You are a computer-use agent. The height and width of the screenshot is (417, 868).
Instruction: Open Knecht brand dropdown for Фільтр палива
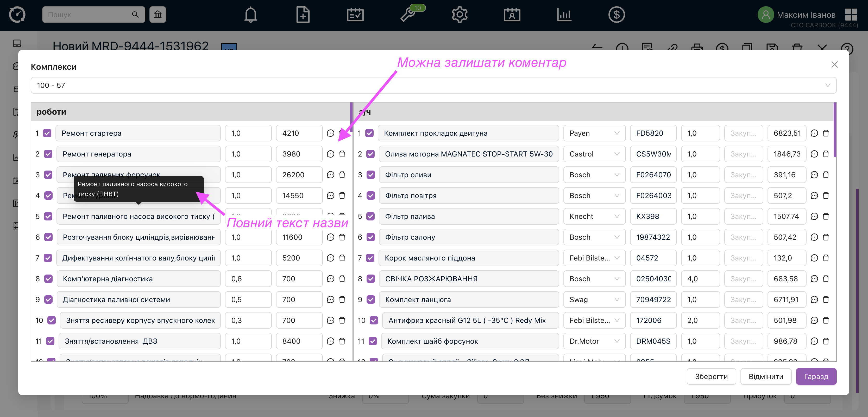[x=594, y=216]
